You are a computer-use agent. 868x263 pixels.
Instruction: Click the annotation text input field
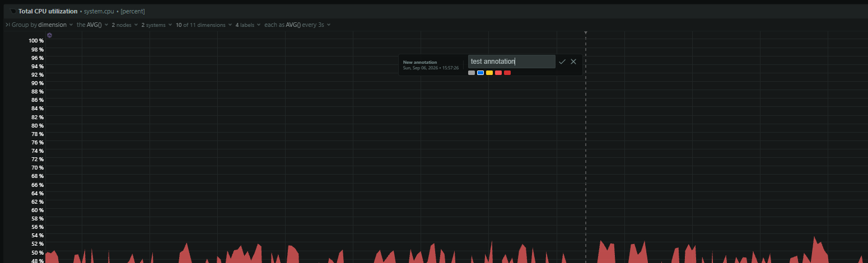coord(512,62)
